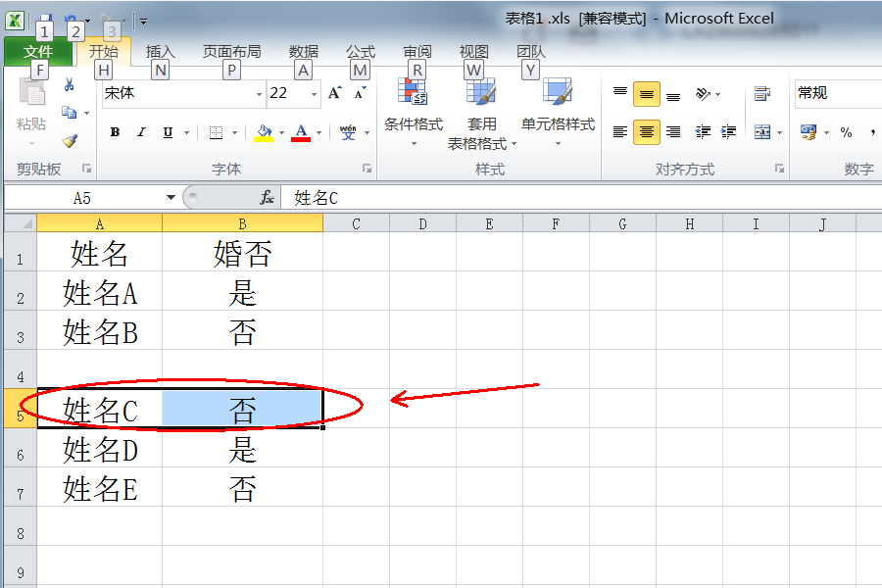Switch to the 插入 Insert tab

point(161,52)
